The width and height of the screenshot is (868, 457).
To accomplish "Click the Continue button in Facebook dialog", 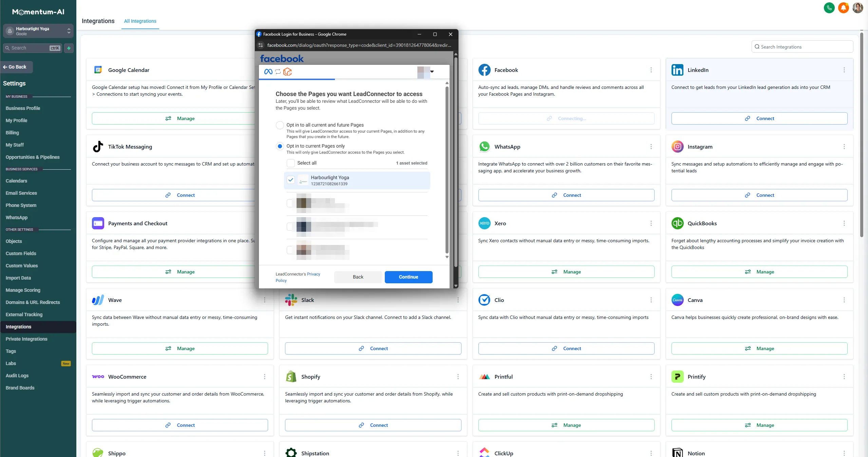I will pyautogui.click(x=409, y=277).
